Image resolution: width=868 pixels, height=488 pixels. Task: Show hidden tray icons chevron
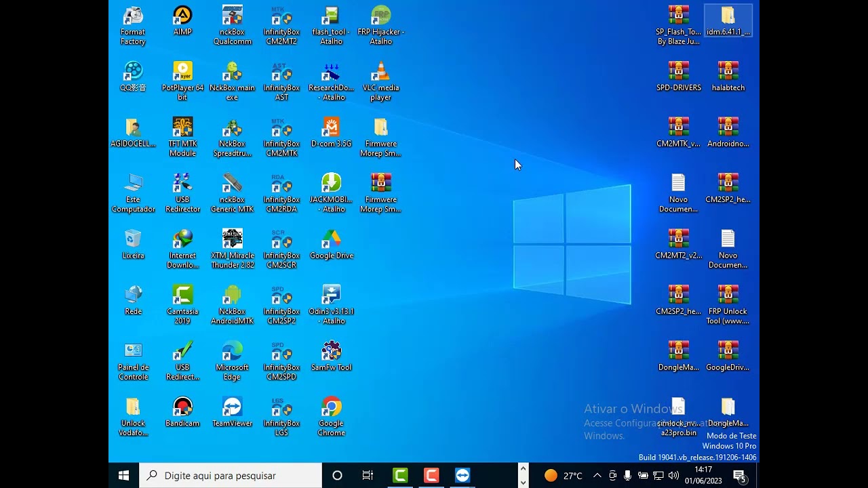coord(597,476)
